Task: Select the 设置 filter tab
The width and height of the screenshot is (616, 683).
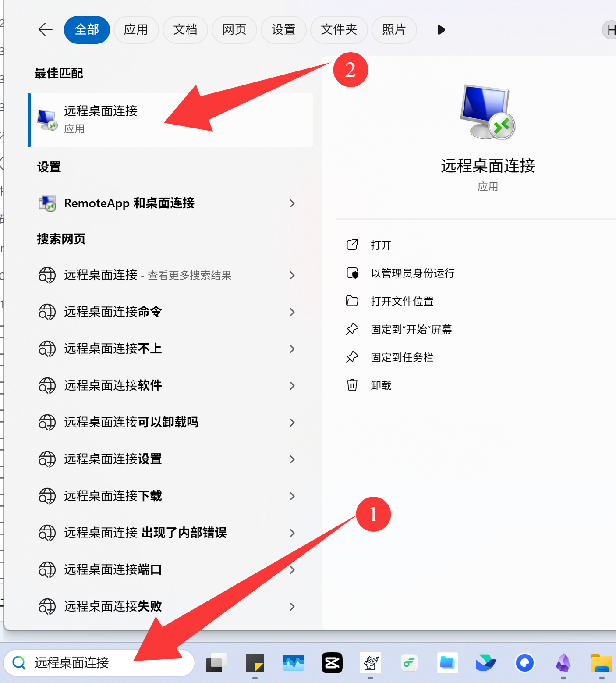Action: click(283, 30)
